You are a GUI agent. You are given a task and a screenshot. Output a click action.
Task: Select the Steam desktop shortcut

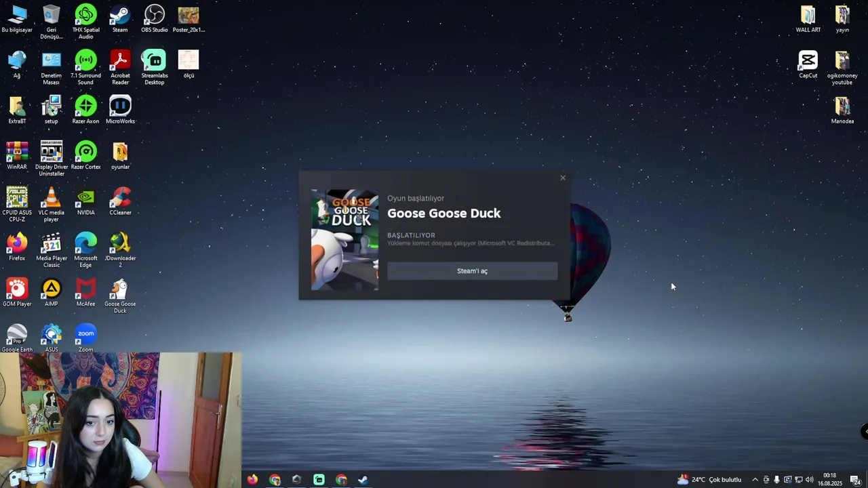pos(120,19)
